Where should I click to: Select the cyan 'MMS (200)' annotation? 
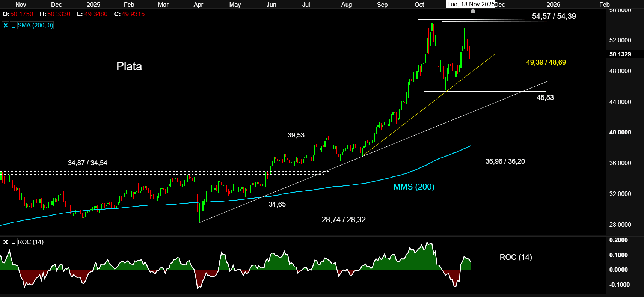coord(413,187)
